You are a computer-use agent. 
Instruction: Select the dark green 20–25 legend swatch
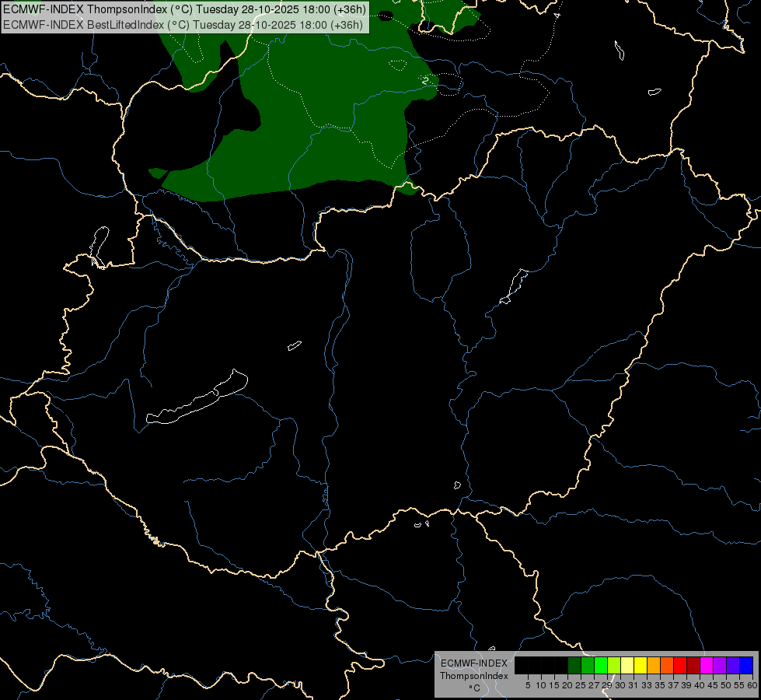click(574, 665)
